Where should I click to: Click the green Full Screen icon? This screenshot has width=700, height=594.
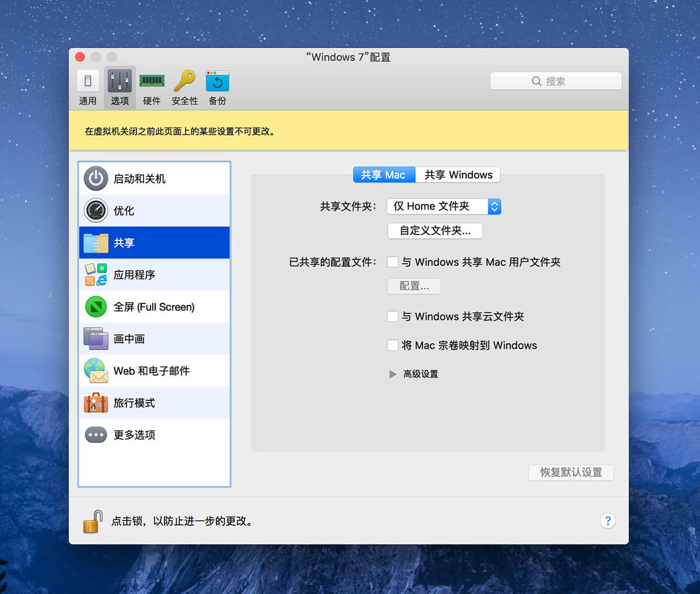[x=96, y=307]
